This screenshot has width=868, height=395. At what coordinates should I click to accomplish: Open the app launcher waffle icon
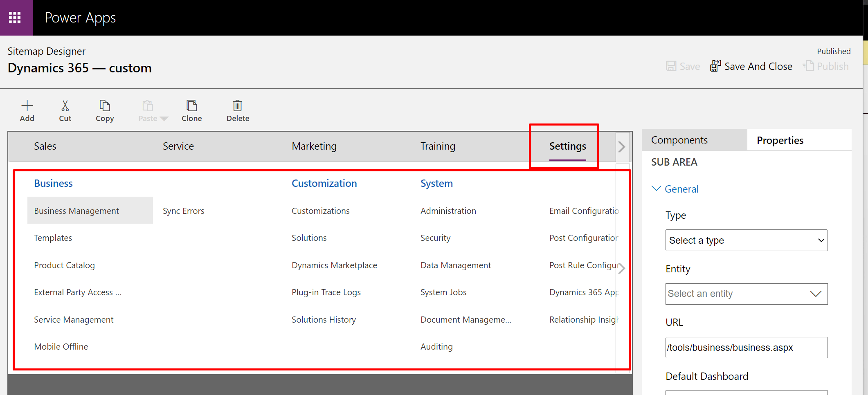[x=15, y=18]
